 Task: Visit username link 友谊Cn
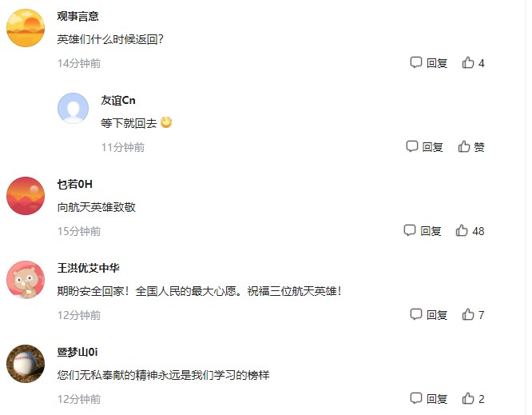click(x=118, y=101)
